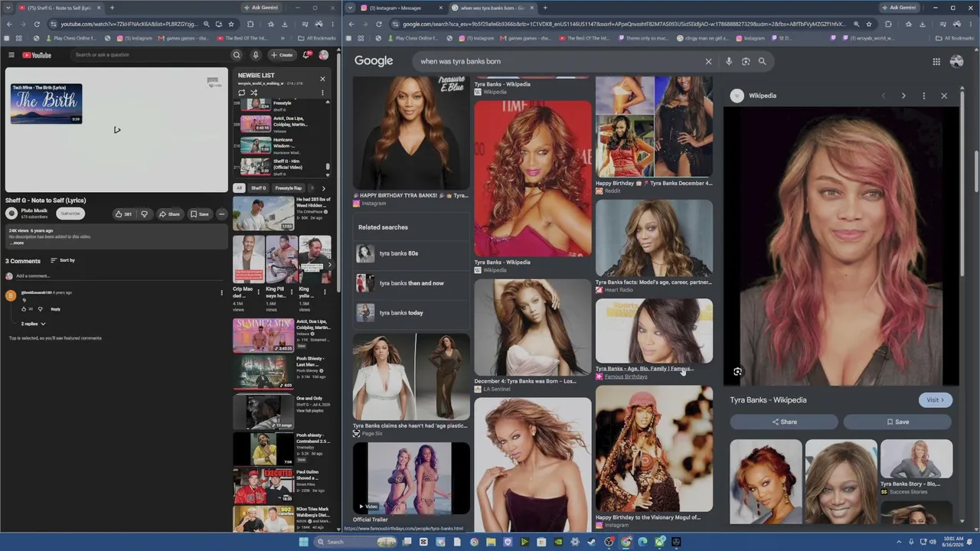Toggle loop for the NEWBIE LIST playlist
Screen dimensions: 980x551
tap(241, 93)
